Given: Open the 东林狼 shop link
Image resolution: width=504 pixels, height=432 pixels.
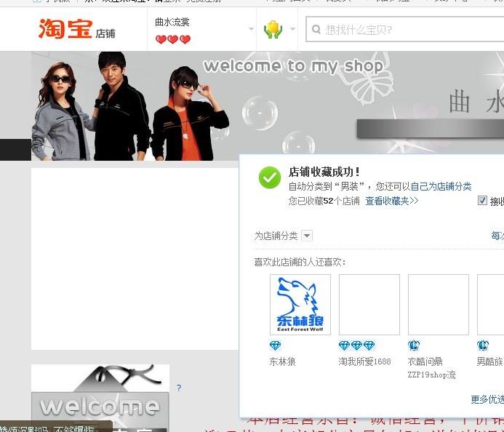Looking at the screenshot, I should click(282, 361).
